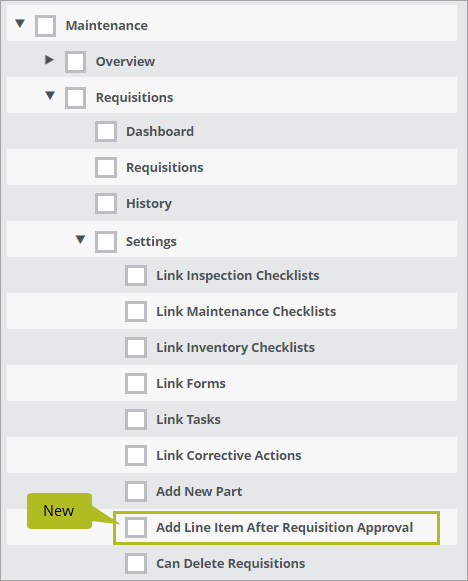Image resolution: width=468 pixels, height=581 pixels.
Task: Tick Link Maintenance Checklists checkbox
Action: pos(136,312)
